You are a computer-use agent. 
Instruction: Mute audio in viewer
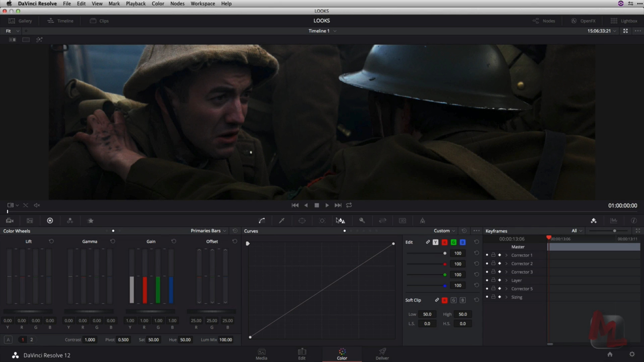(x=37, y=205)
